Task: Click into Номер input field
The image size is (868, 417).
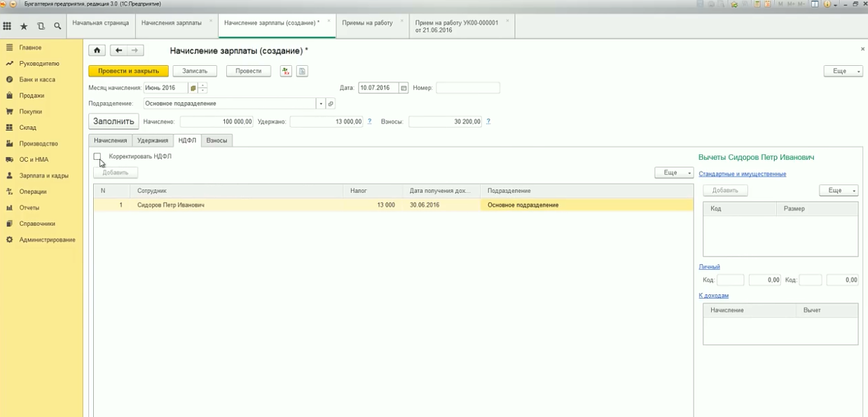Action: [468, 88]
